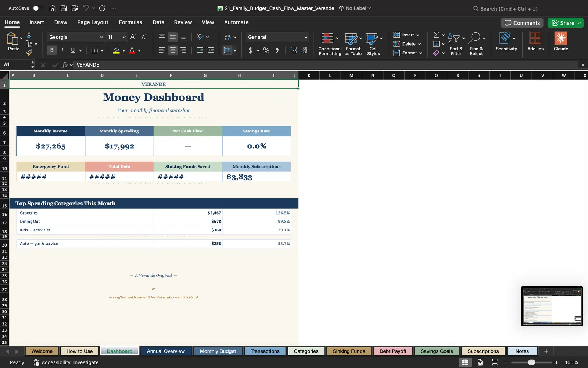The width and height of the screenshot is (588, 368).
Task: Open the Annual Overview sheet tab
Action: click(x=166, y=351)
